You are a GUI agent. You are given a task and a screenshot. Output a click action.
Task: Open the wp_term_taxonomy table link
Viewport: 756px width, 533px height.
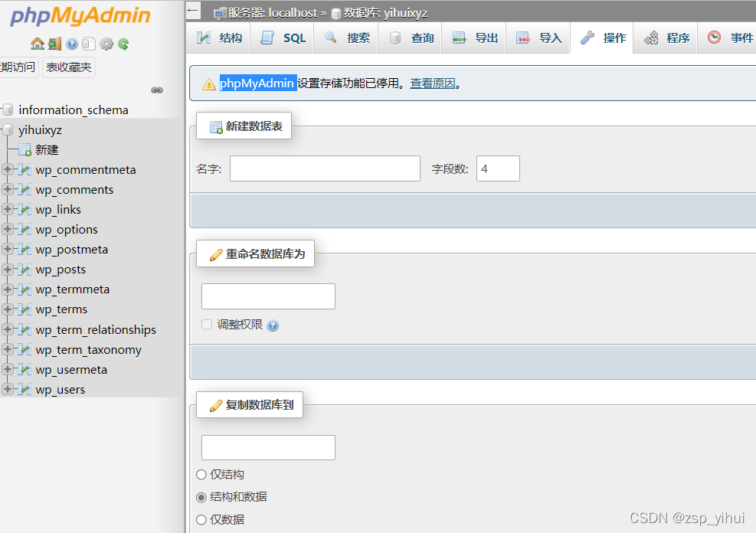pos(88,350)
